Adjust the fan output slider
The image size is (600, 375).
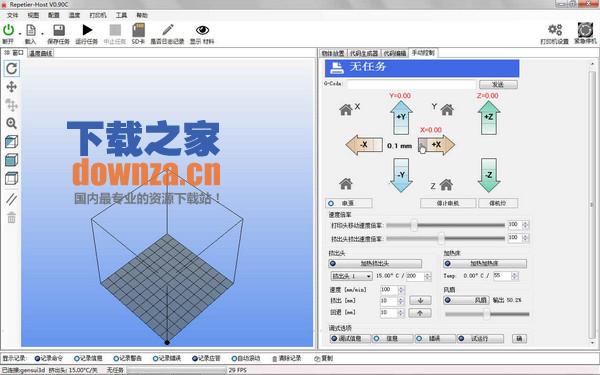coord(487,315)
